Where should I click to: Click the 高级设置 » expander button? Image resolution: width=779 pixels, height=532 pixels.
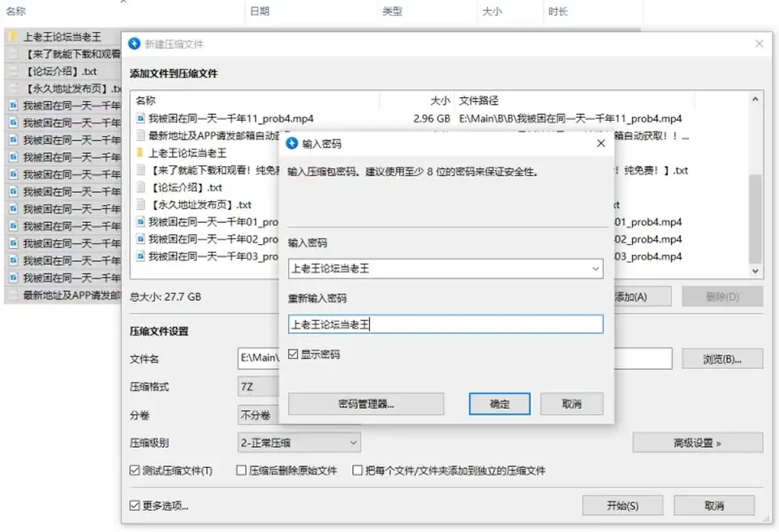[x=698, y=443]
